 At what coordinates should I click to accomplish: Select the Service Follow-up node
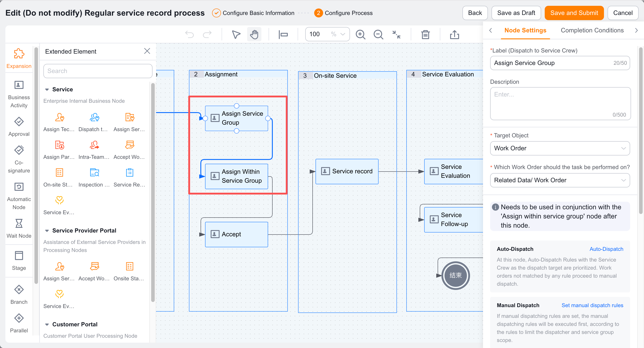[x=453, y=220]
